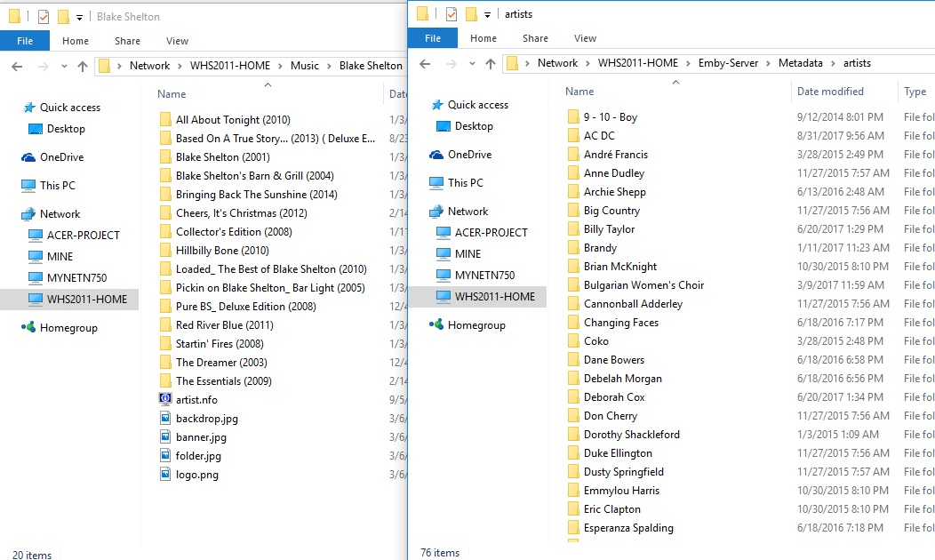Select banner.jpg image file icon
Viewport: 935px width, 560px height.
tap(165, 437)
